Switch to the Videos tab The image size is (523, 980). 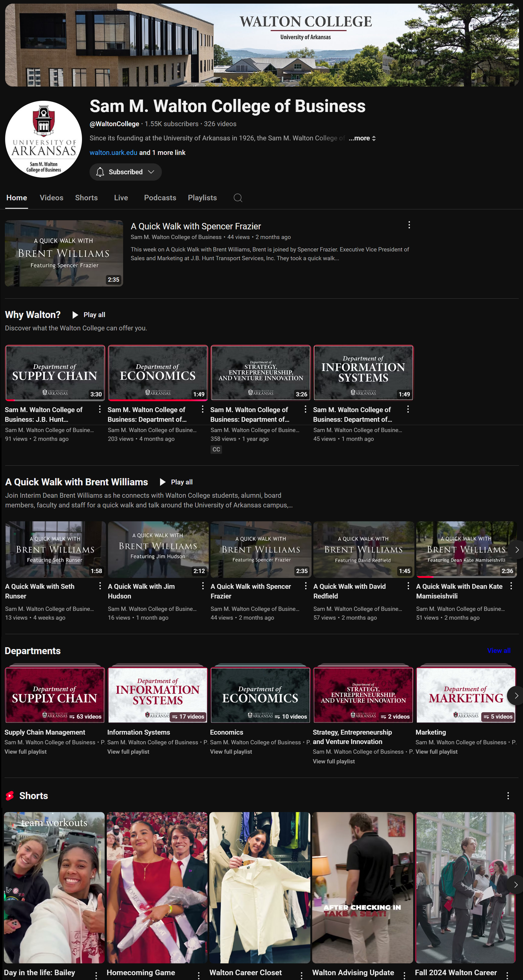(51, 198)
